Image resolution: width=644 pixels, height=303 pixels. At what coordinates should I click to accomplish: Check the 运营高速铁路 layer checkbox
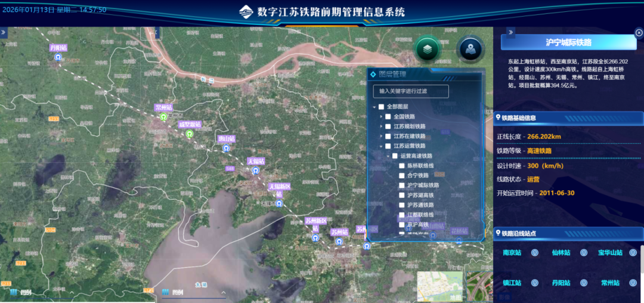[x=395, y=156]
